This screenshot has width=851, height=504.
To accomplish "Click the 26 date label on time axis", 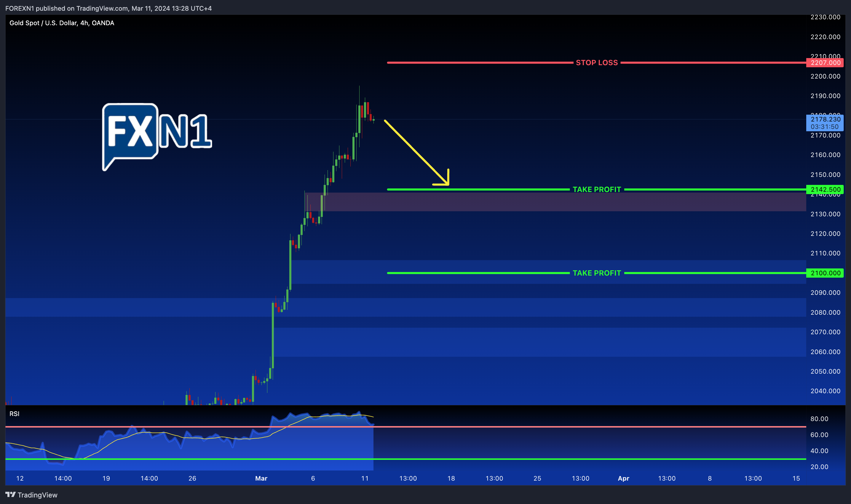I will click(x=192, y=478).
